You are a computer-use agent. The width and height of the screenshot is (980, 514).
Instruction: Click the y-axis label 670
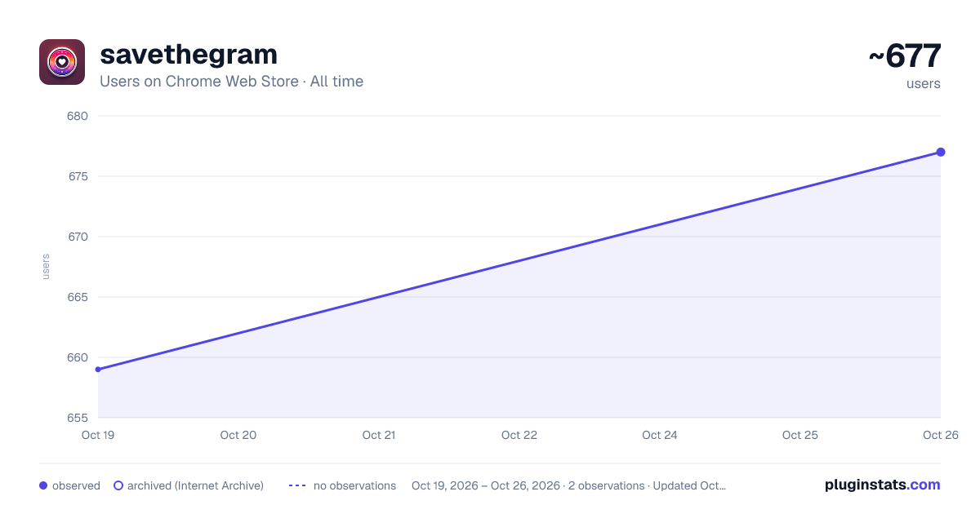[x=77, y=237]
